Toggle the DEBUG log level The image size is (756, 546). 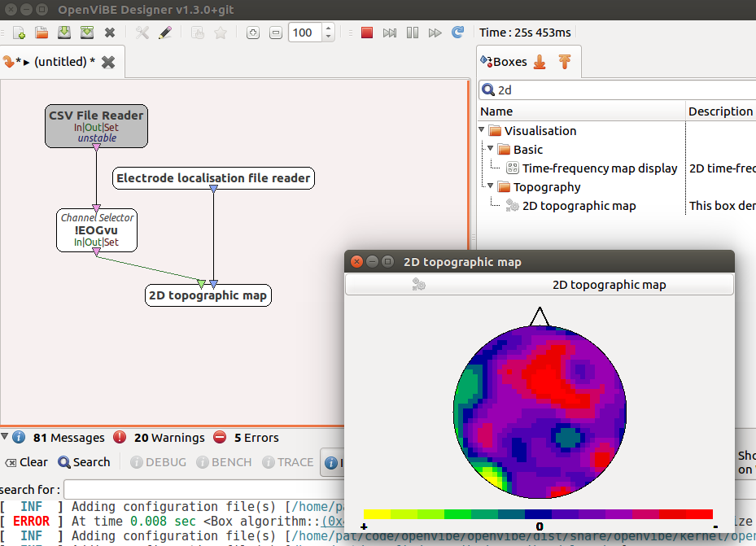coord(159,462)
